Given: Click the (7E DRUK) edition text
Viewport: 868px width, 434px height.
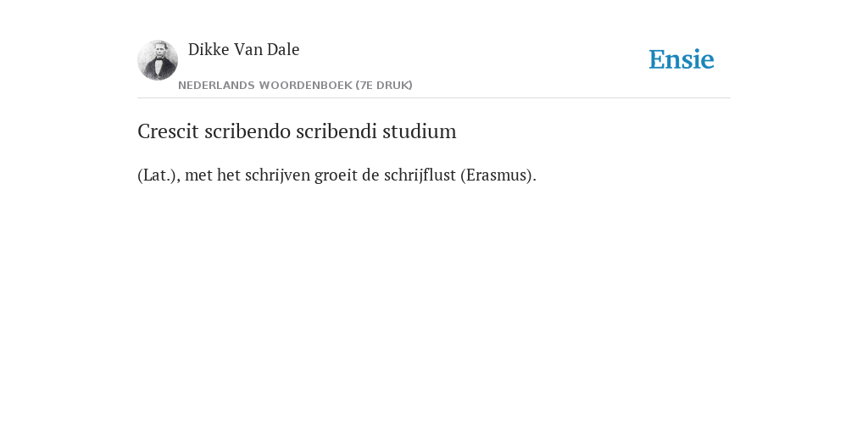Looking at the screenshot, I should coord(384,86).
